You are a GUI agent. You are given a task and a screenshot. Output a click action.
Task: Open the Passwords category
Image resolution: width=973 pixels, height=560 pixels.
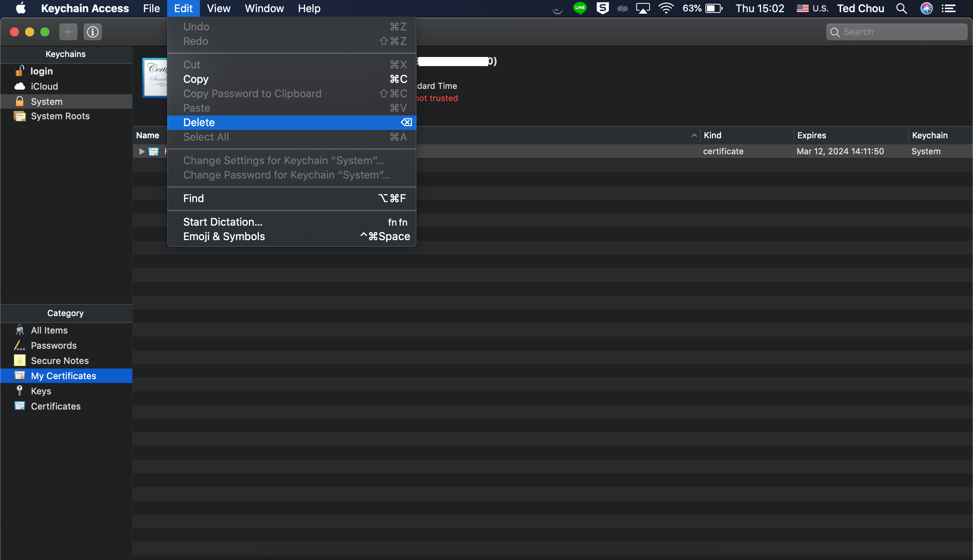coord(54,345)
